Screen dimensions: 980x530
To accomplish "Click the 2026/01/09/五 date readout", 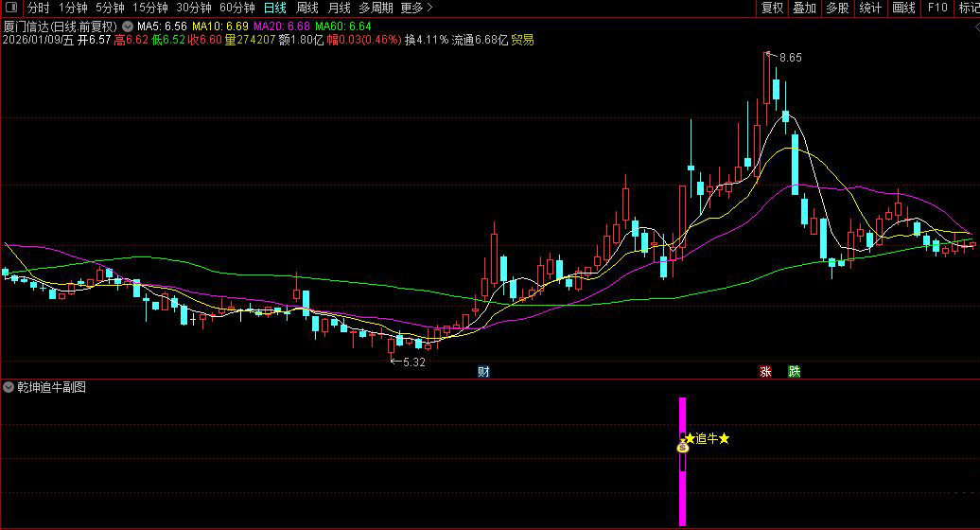I will tap(38, 40).
